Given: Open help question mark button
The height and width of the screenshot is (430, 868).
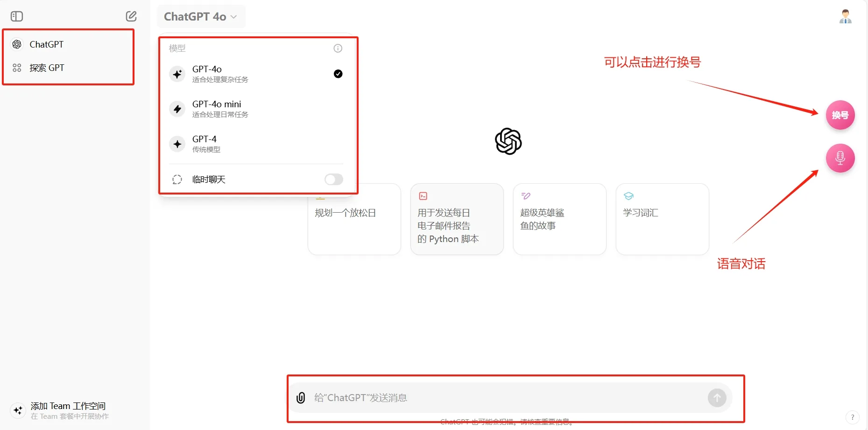Looking at the screenshot, I should 852,417.
